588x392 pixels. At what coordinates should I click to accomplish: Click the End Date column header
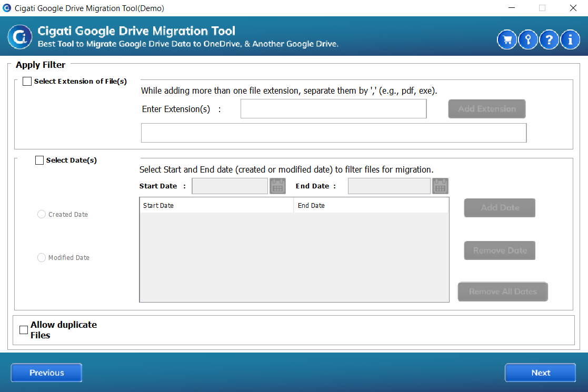pos(371,205)
